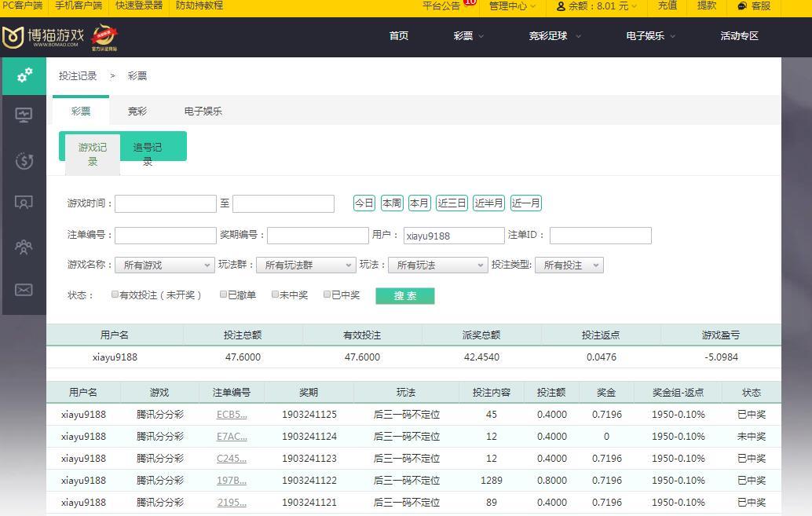Open the dollar refresh sidebar icon
The image size is (812, 516).
tap(24, 161)
